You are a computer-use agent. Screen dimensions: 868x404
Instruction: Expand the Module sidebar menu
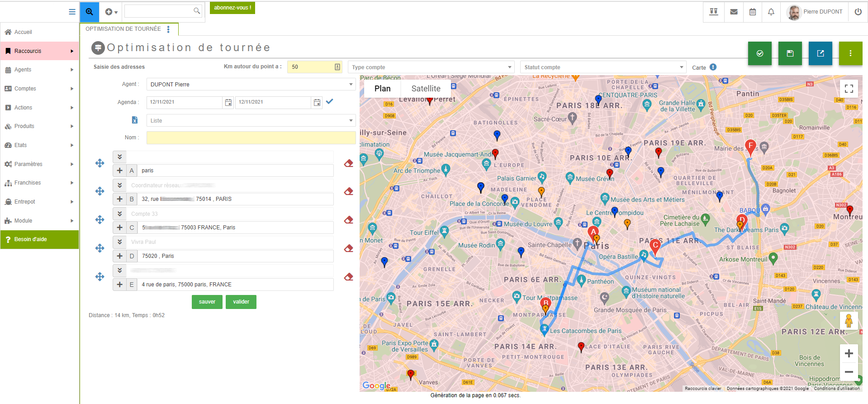tap(39, 221)
